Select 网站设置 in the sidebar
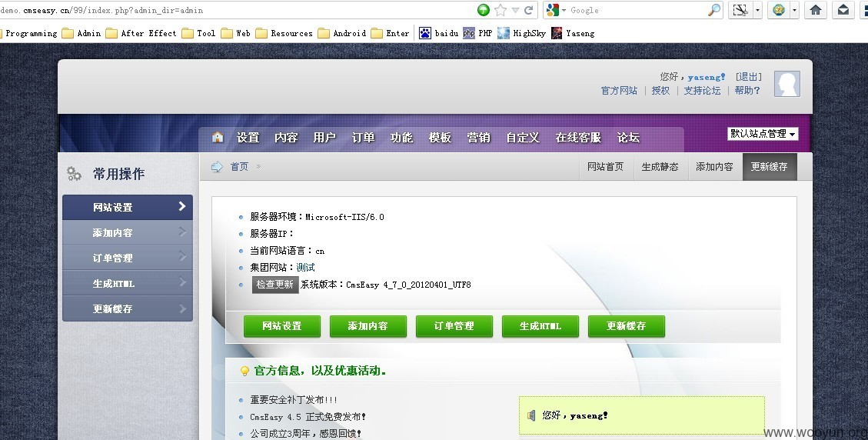Image resolution: width=868 pixels, height=440 pixels. coord(128,207)
